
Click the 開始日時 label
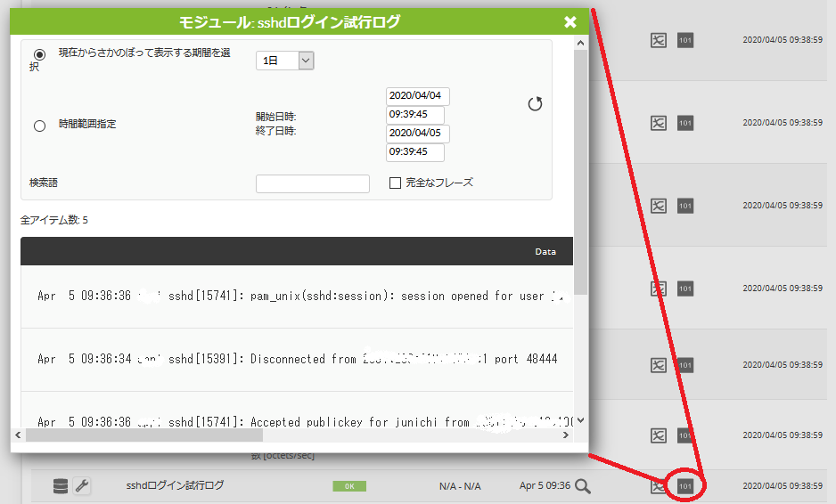pos(275,117)
